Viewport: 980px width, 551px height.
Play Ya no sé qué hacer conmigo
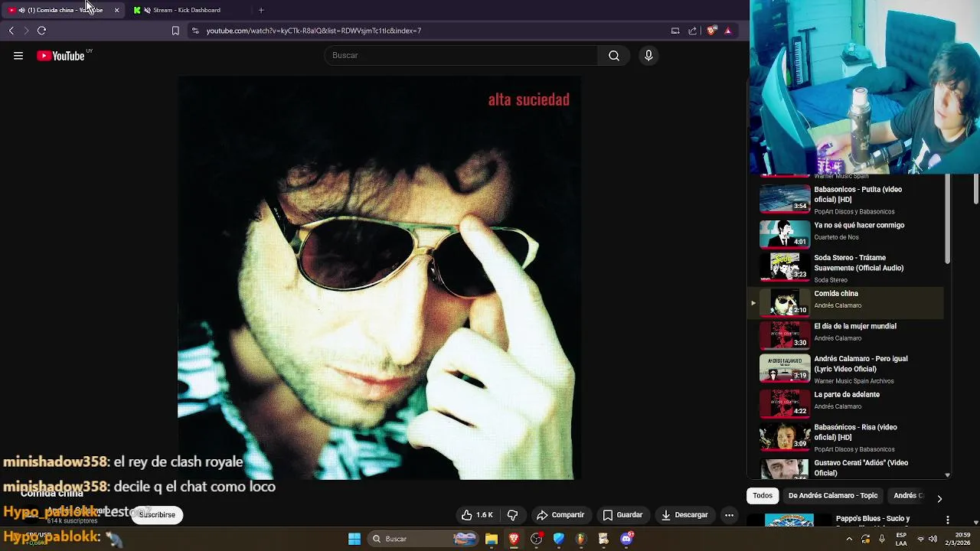point(846,233)
